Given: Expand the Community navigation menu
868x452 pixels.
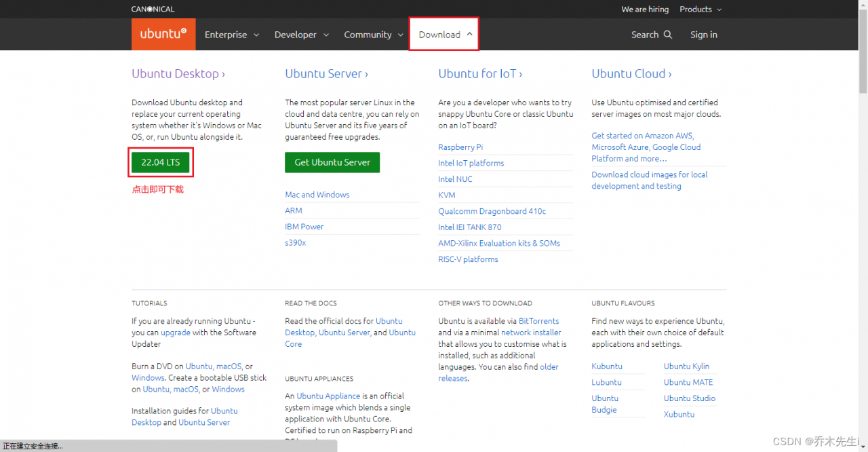Looking at the screenshot, I should (x=374, y=35).
